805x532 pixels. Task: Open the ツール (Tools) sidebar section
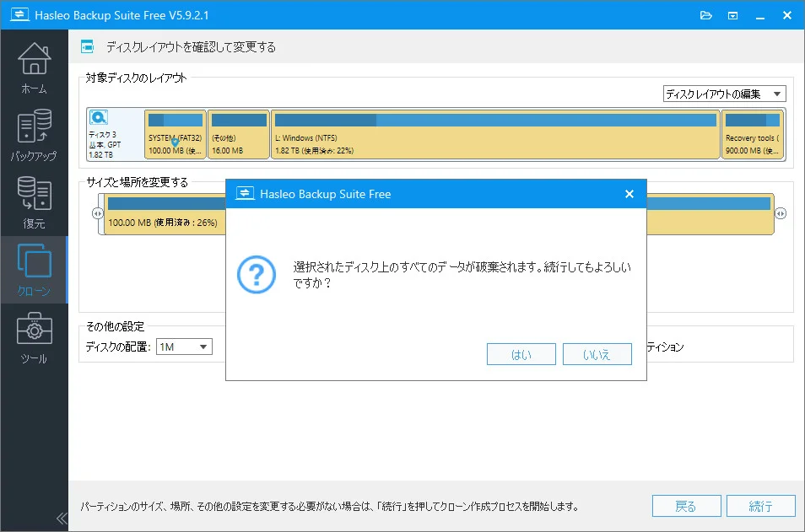click(34, 337)
